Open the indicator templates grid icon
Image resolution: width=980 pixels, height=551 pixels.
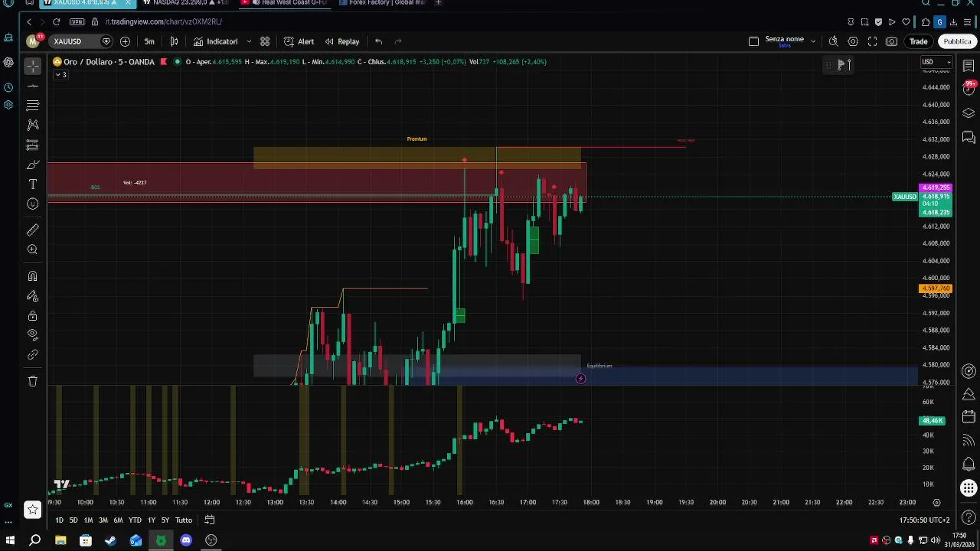(265, 41)
